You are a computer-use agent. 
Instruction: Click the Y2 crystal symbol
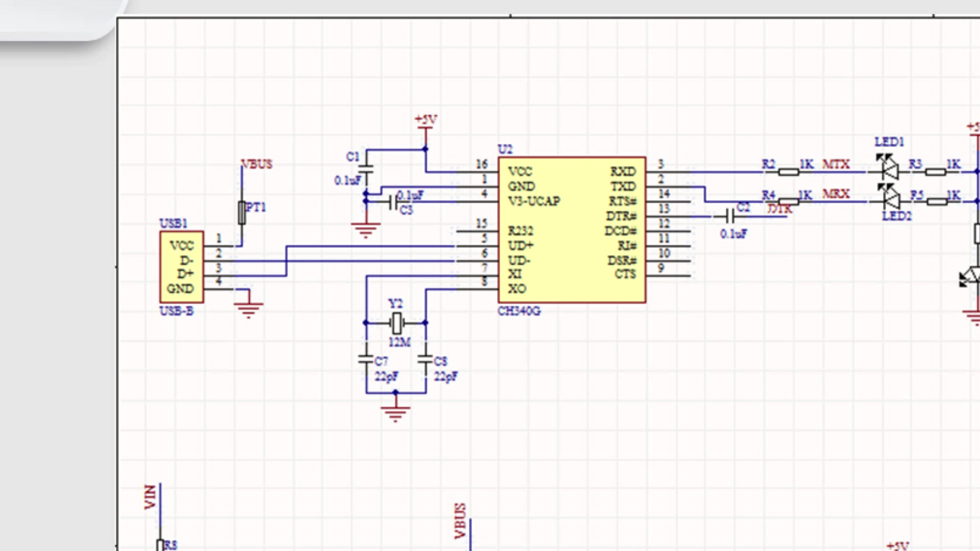point(396,323)
